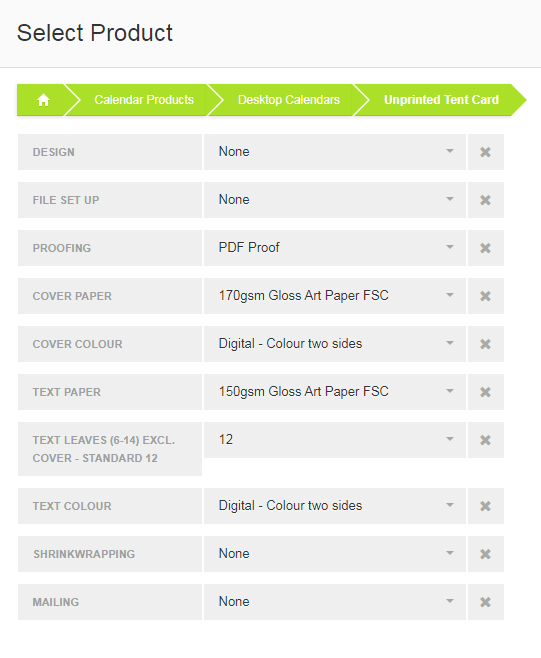Open Cover Paper 170gsm Gloss dropdown

tap(335, 296)
